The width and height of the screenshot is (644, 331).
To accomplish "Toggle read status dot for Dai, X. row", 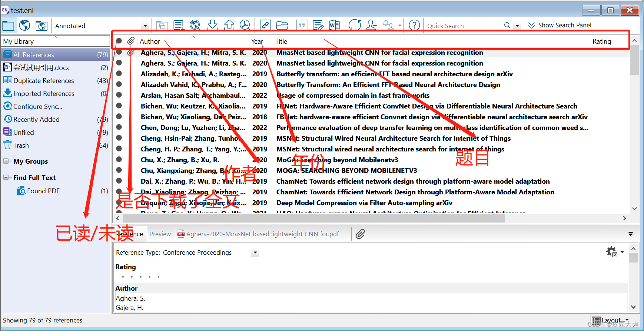I will pyautogui.click(x=119, y=181).
